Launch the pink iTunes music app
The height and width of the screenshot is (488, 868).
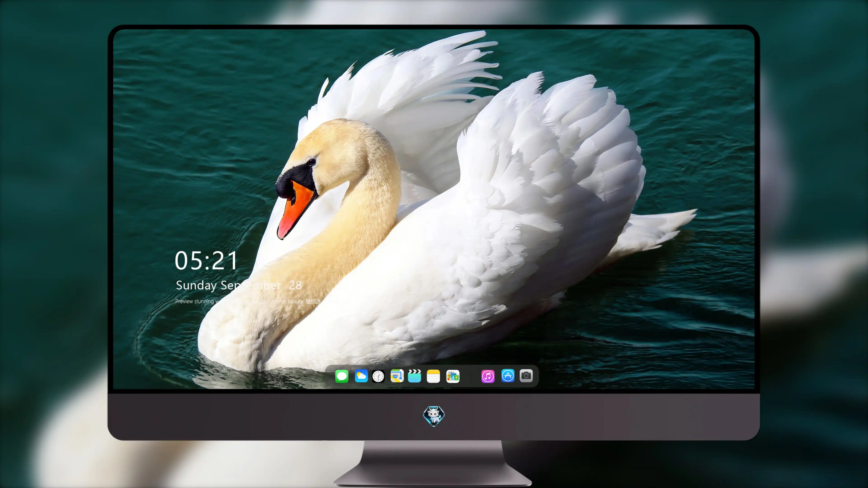[488, 376]
